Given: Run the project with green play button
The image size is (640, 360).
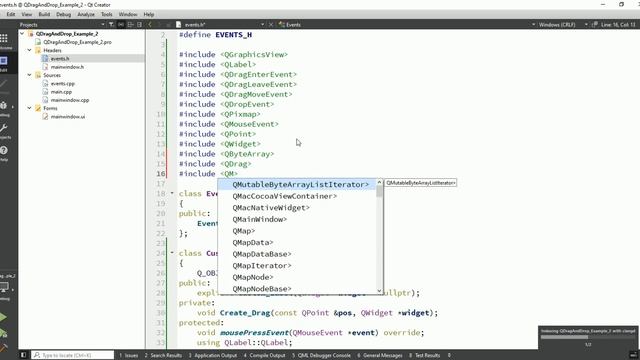Looking at the screenshot, I should point(3,318).
